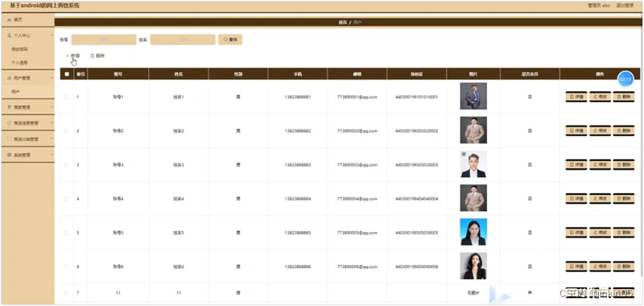644x306 pixels.
Task: Click the 账号 search input field
Action: click(104, 39)
